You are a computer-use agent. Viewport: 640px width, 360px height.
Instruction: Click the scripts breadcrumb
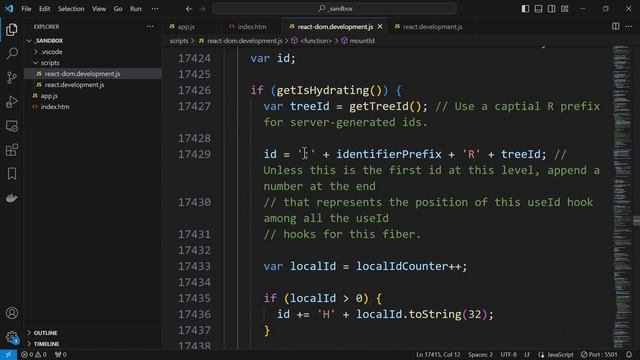[x=179, y=41]
